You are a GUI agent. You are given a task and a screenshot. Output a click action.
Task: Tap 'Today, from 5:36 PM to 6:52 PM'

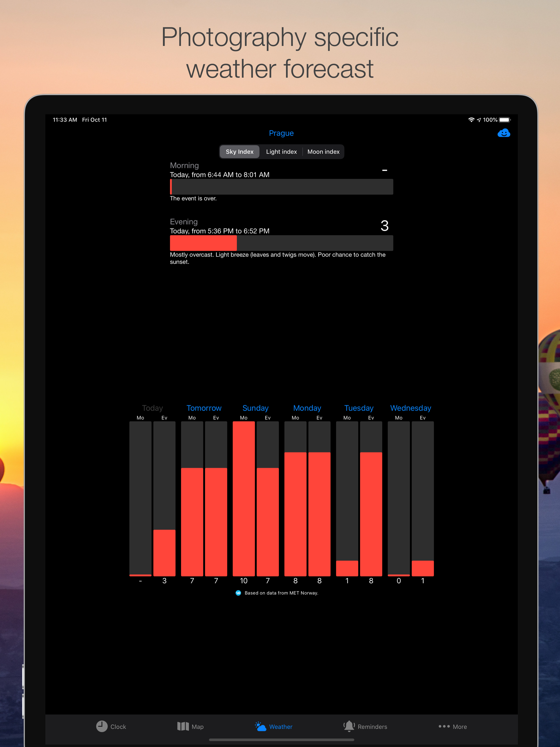[220, 231]
